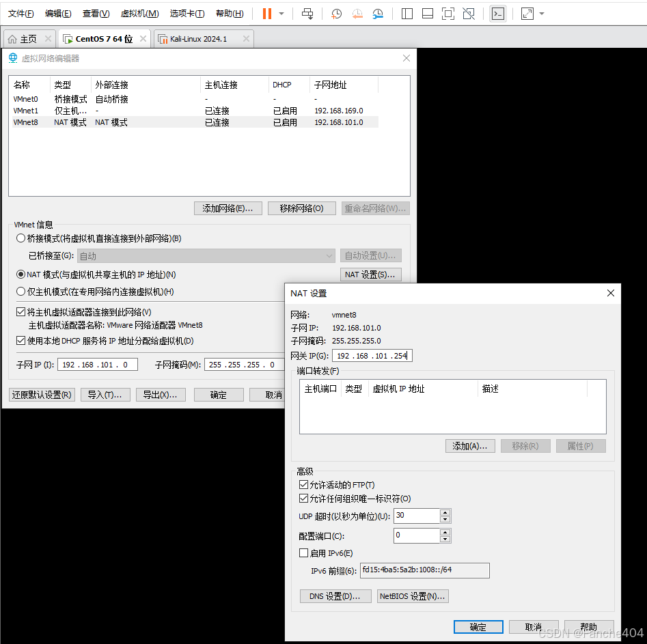Toggle the library sidebar view icon
Viewport: 647px width, 644px height.
coord(407,14)
